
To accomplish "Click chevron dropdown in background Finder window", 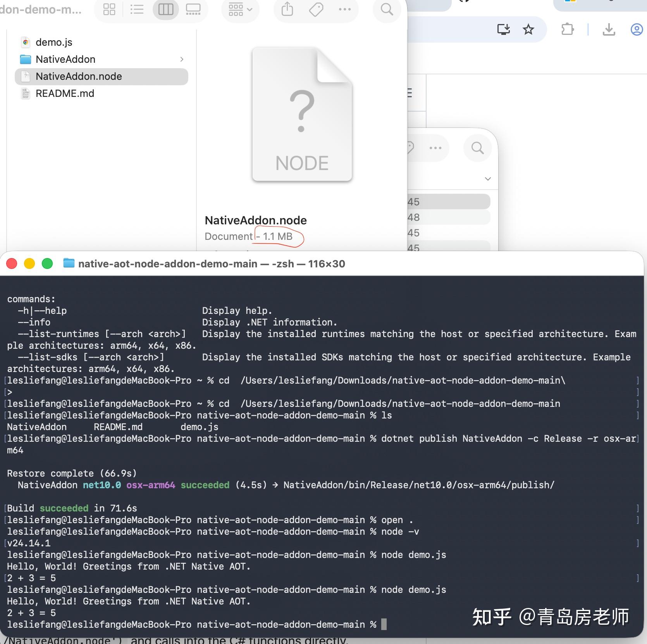I will pos(488,179).
